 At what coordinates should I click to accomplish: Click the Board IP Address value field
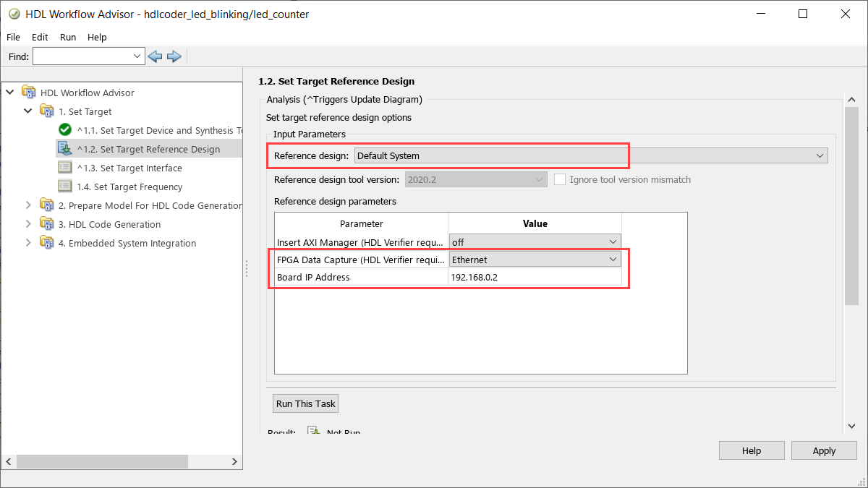tap(535, 277)
